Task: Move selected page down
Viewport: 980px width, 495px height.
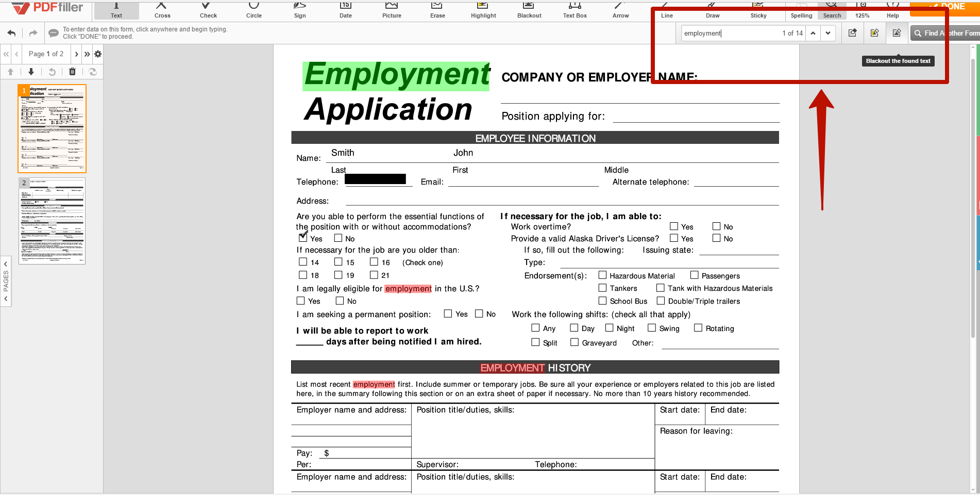Action: coord(31,72)
